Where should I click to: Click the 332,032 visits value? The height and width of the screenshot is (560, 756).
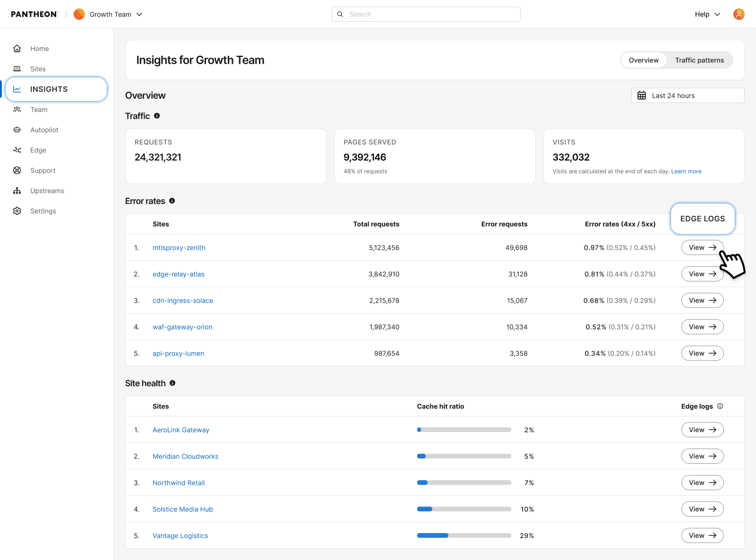click(x=571, y=157)
